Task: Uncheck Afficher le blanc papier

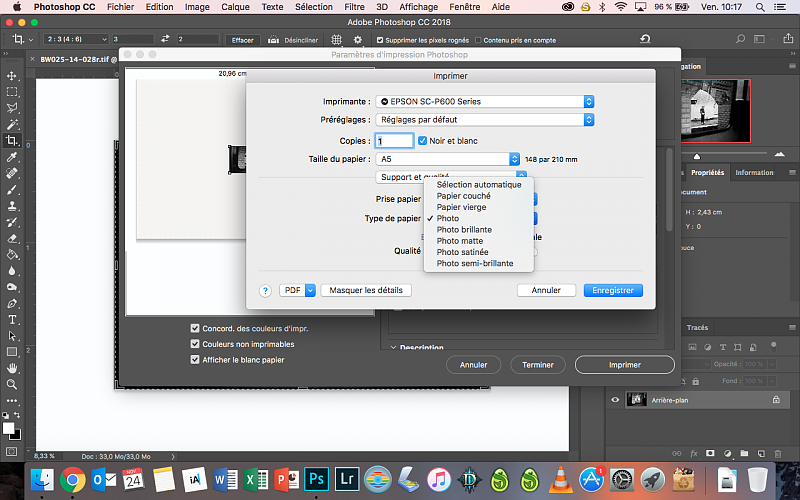Action: coord(195,360)
